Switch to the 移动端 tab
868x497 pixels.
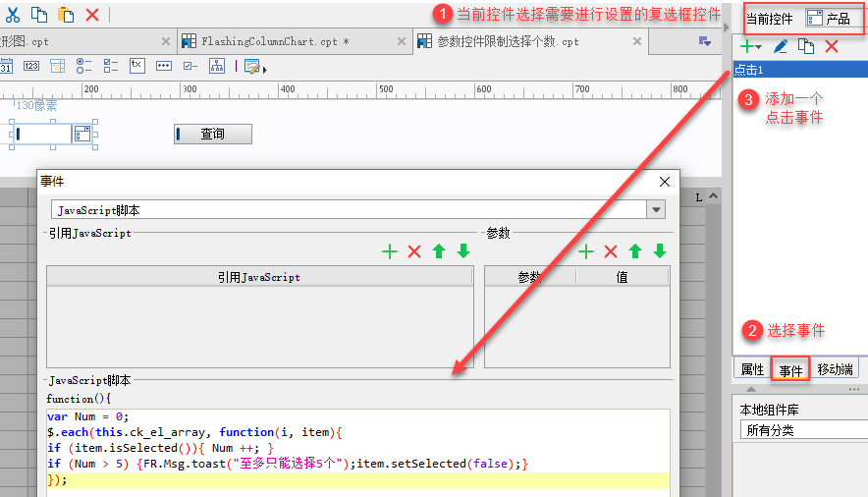point(835,369)
